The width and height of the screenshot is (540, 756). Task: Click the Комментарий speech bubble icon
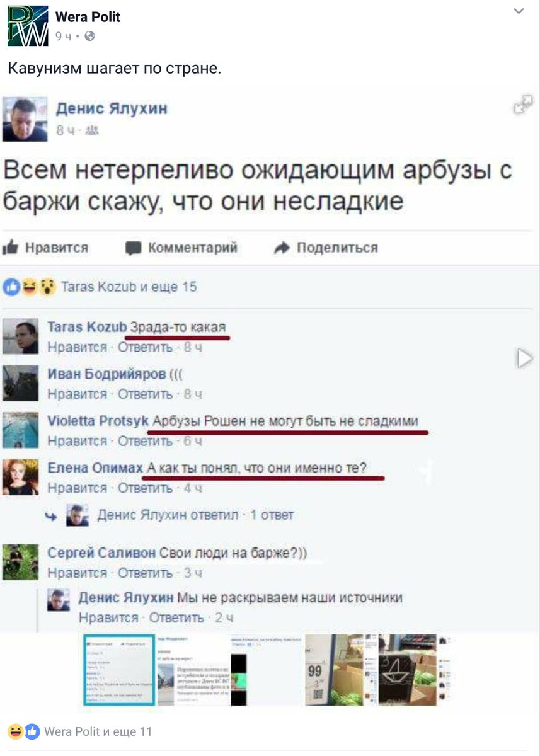133,248
